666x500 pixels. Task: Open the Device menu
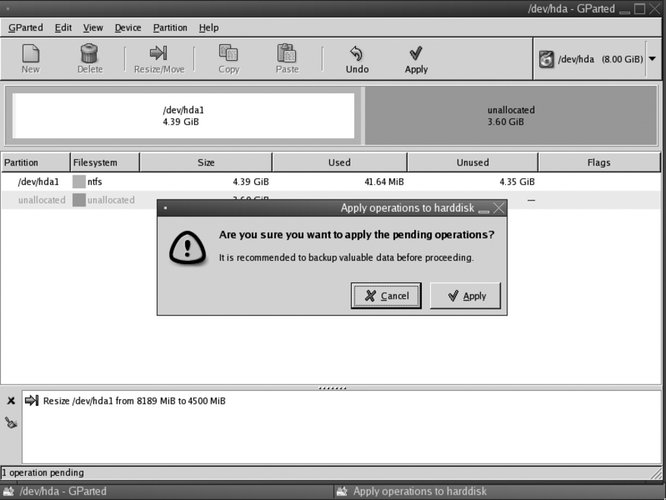coord(128,28)
